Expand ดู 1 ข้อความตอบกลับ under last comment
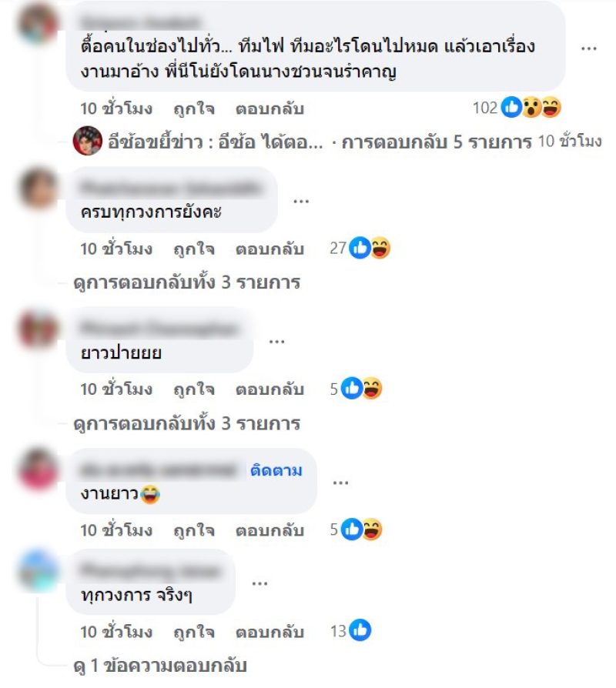 [160, 665]
